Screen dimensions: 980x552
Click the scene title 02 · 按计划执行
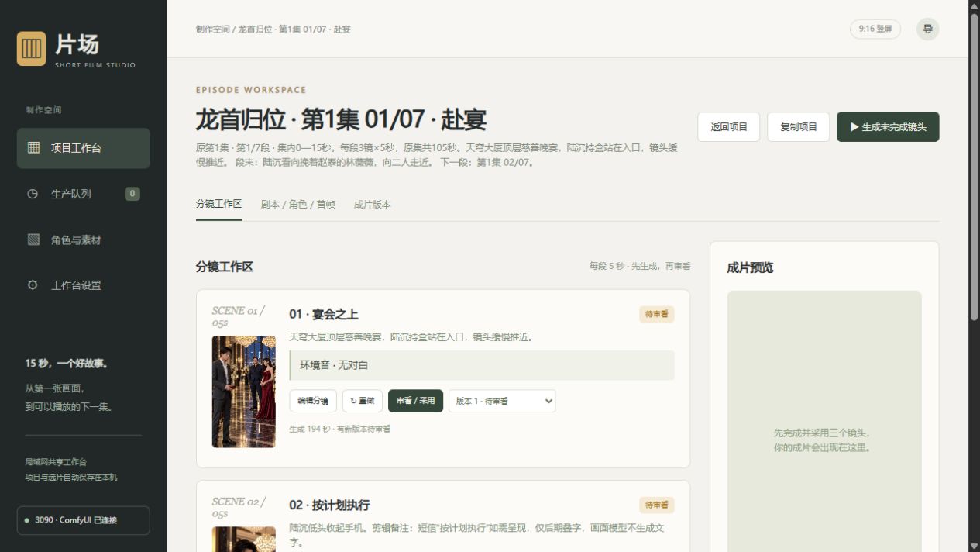point(329,505)
